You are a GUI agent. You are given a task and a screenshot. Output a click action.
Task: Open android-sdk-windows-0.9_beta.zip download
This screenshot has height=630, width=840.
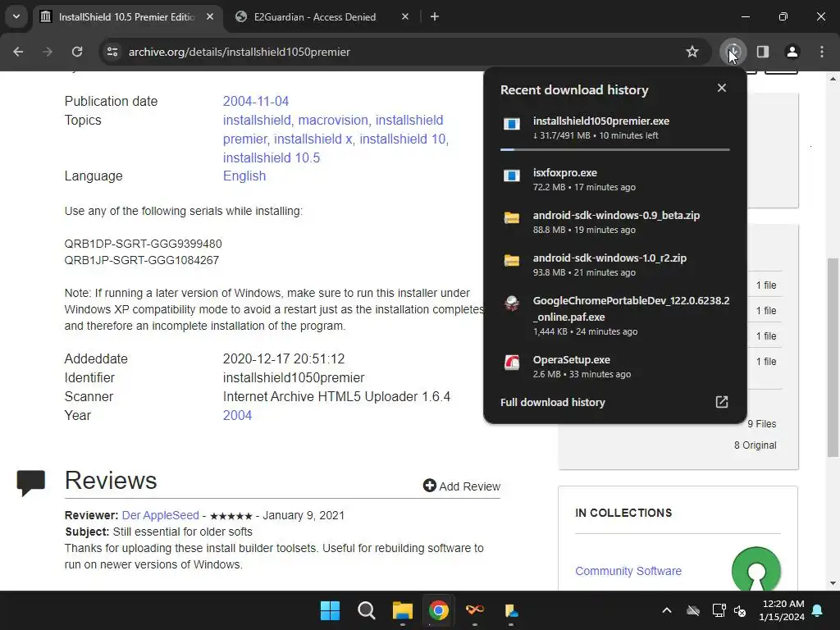pos(615,222)
